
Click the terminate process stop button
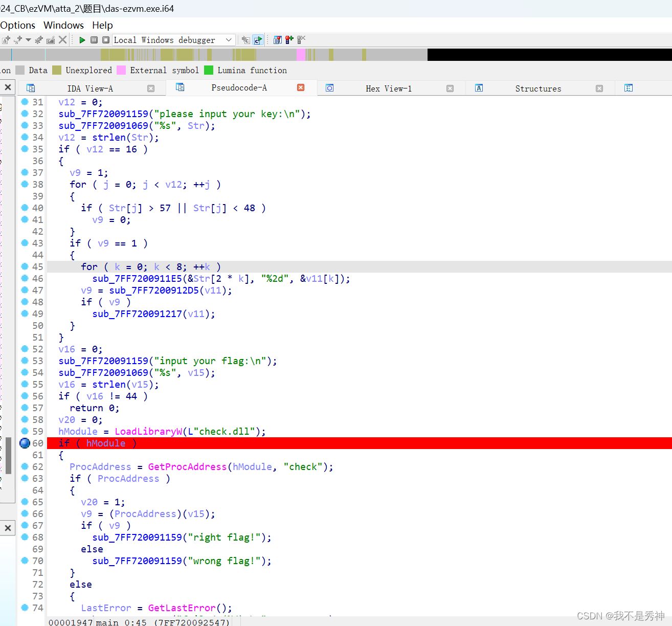106,40
